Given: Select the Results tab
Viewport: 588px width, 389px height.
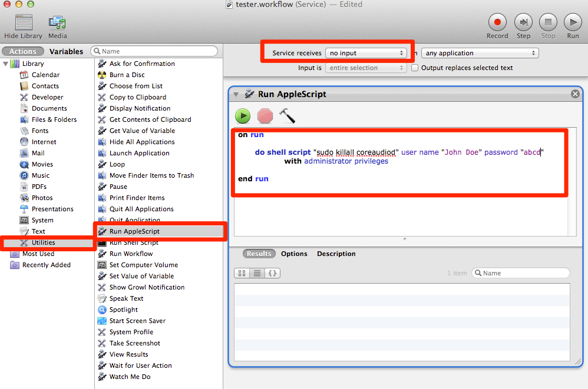Looking at the screenshot, I should coord(259,254).
